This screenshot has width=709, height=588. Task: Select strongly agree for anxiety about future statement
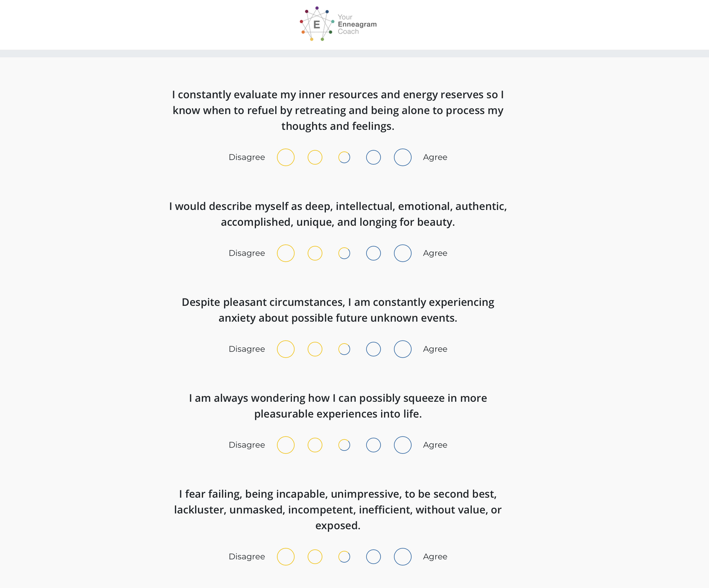[x=402, y=349]
